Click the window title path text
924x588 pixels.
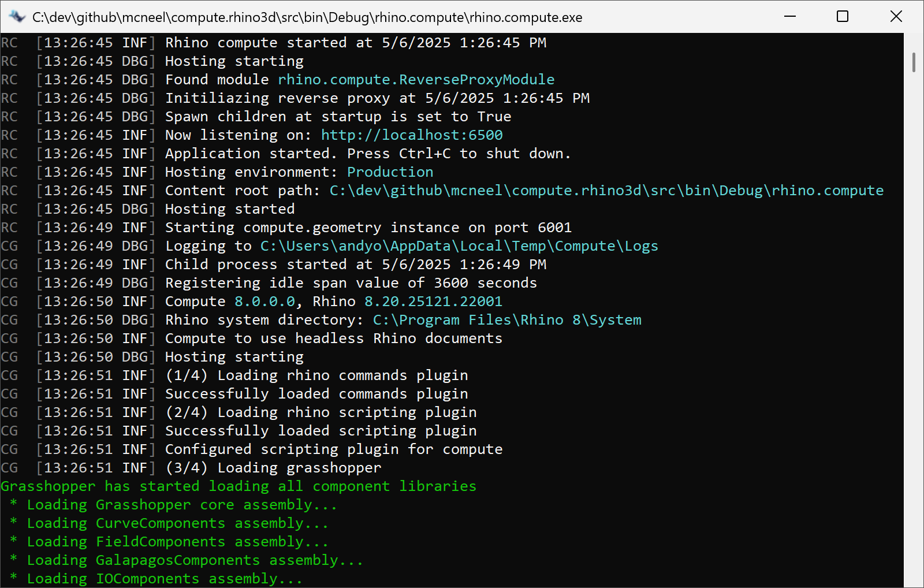tap(307, 17)
